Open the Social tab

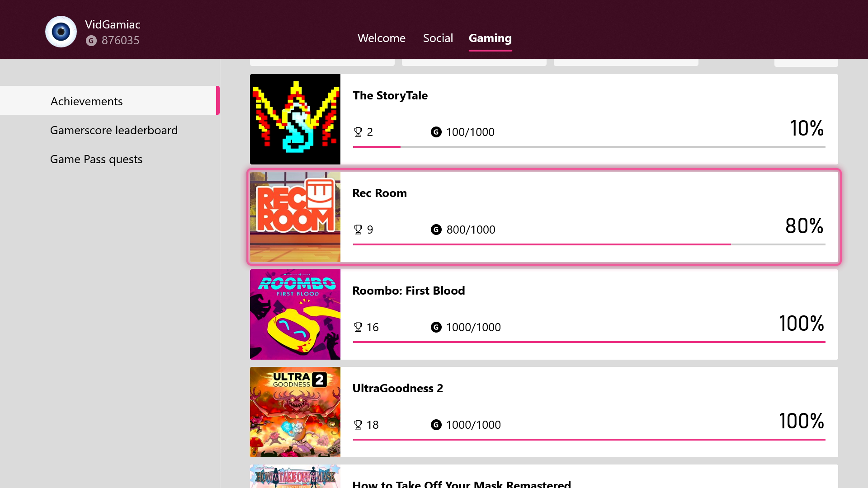coord(438,38)
